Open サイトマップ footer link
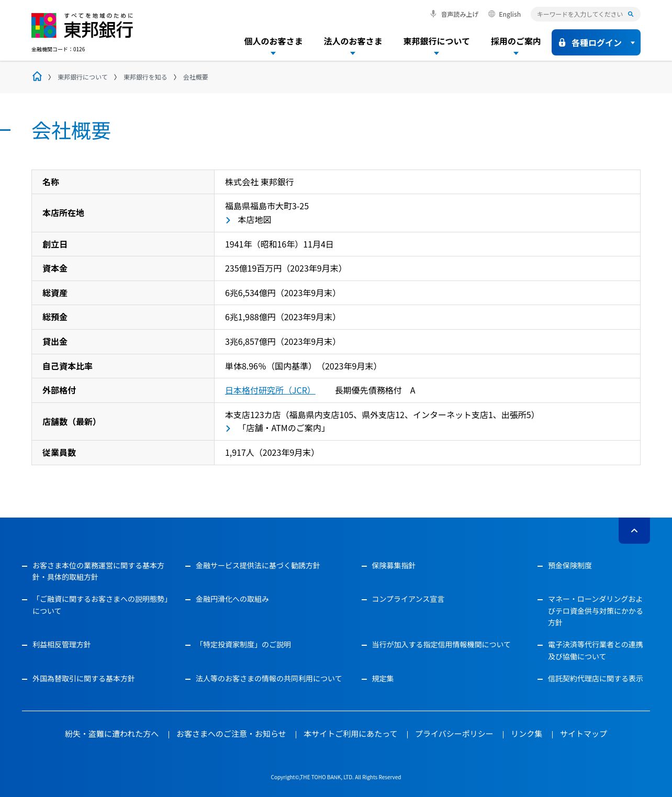 [x=584, y=734]
